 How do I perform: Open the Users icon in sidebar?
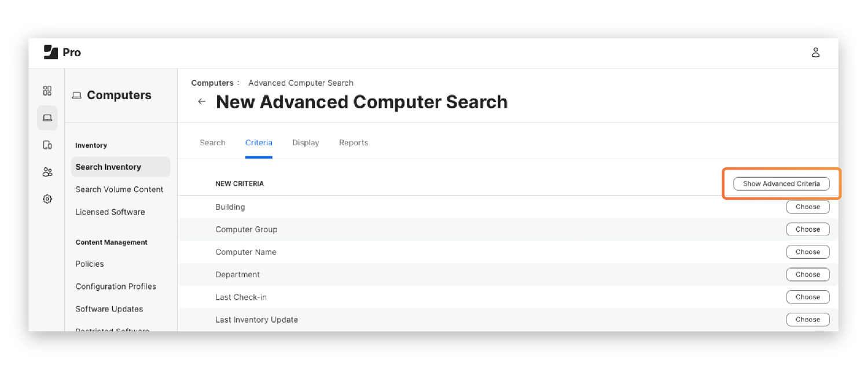(47, 172)
